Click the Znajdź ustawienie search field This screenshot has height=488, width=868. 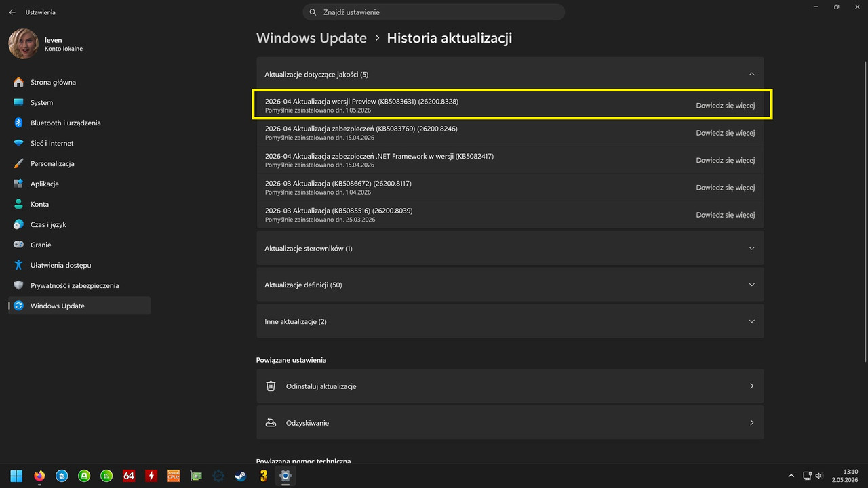tap(433, 12)
